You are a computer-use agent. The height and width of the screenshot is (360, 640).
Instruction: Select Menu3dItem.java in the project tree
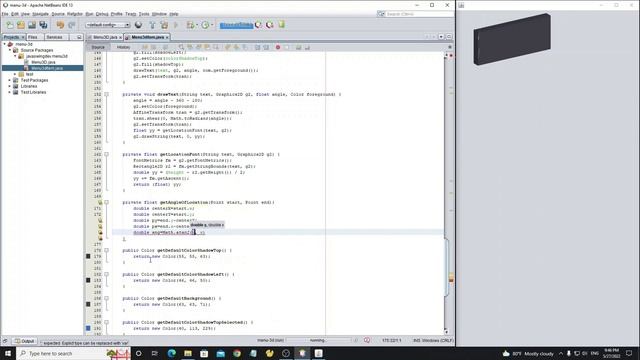(x=47, y=68)
